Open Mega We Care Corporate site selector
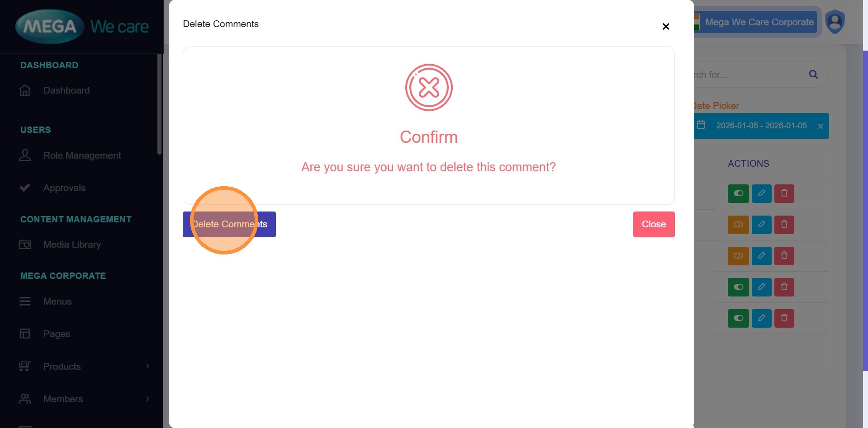The height and width of the screenshot is (428, 868). coord(759,22)
